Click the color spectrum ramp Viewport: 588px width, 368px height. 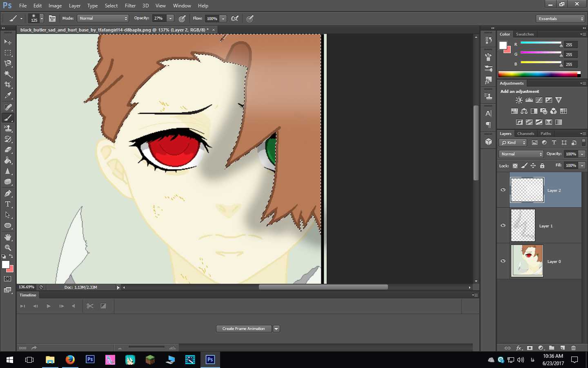point(539,74)
